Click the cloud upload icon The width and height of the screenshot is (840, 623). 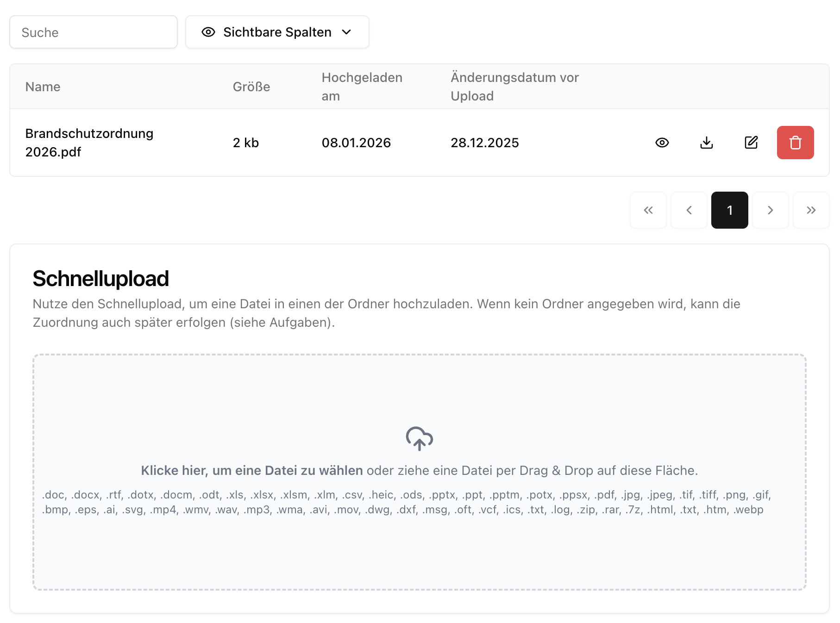(x=419, y=438)
